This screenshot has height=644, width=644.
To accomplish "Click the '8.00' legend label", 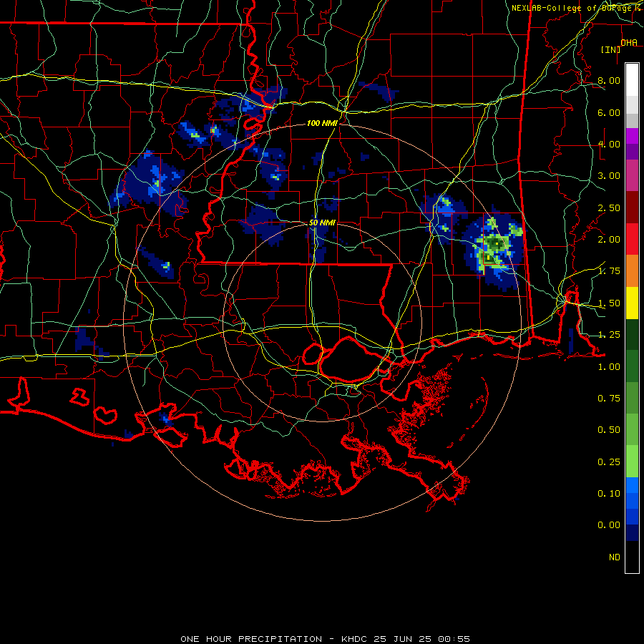I will (x=609, y=80).
